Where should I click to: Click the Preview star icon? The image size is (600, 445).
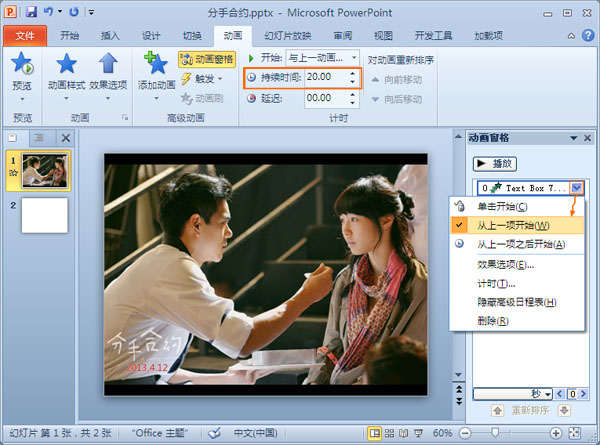tap(22, 63)
